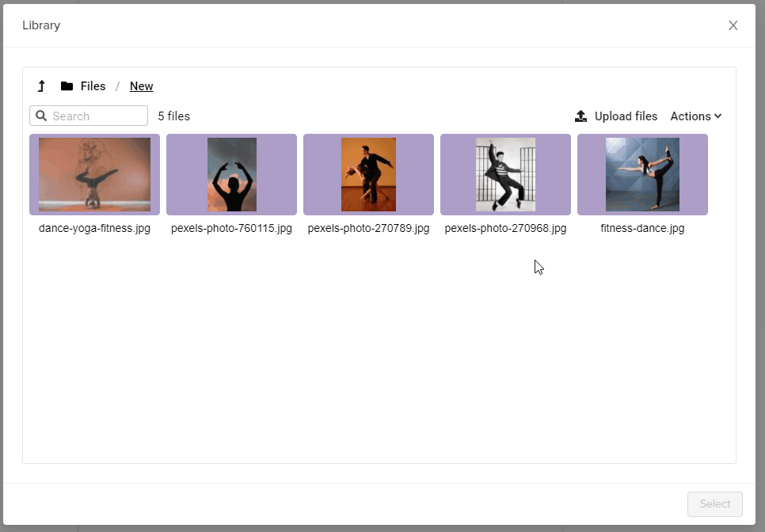
Task: Click the upload tray icon
Action: [580, 116]
